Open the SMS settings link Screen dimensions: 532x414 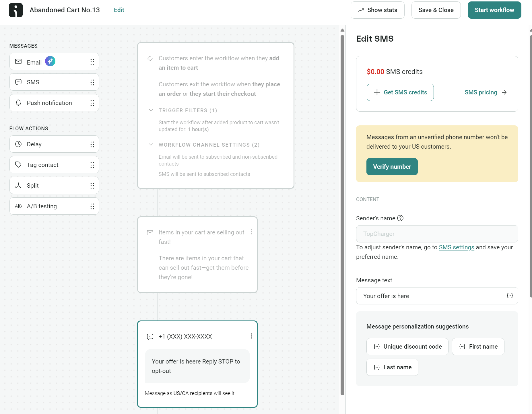point(456,247)
